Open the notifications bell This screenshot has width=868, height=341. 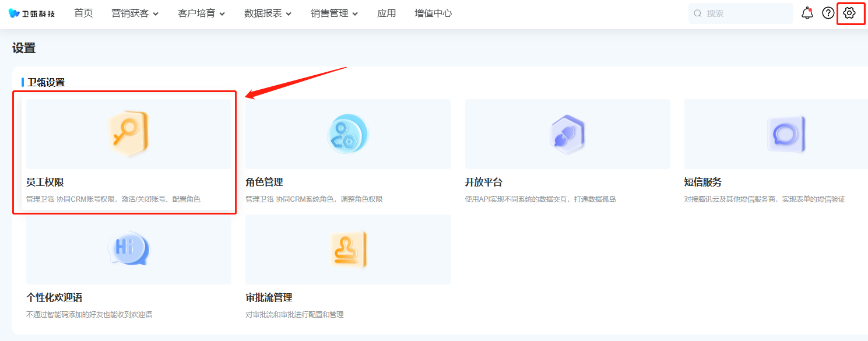pos(807,13)
